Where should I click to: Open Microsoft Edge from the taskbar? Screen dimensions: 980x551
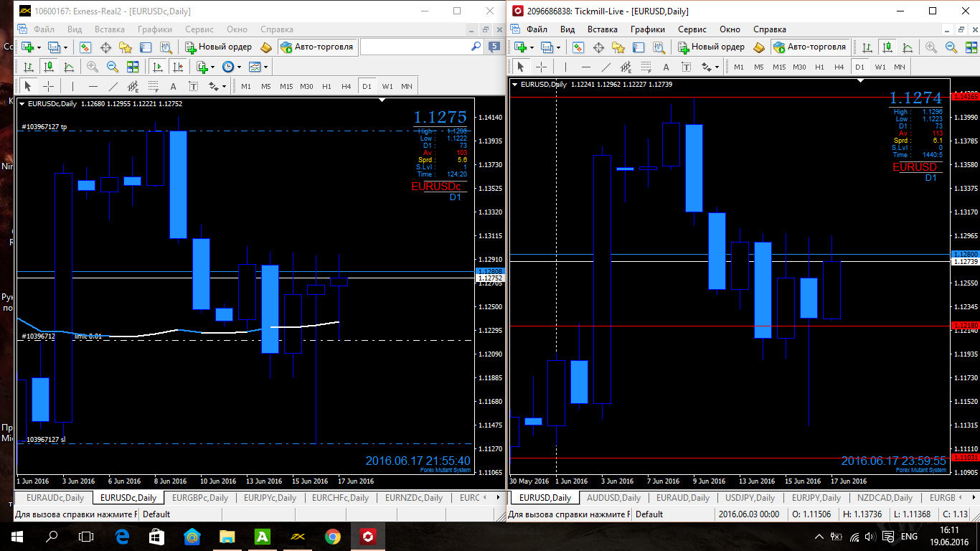pyautogui.click(x=121, y=536)
